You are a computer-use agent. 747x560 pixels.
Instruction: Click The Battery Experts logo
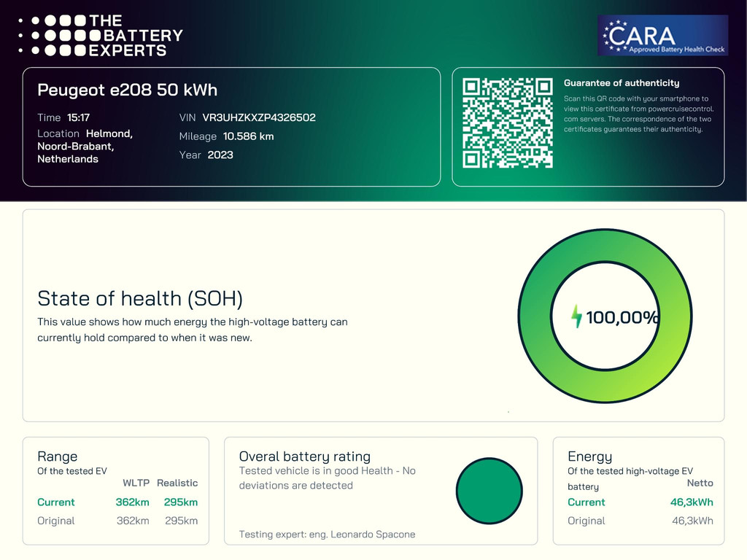tap(101, 36)
